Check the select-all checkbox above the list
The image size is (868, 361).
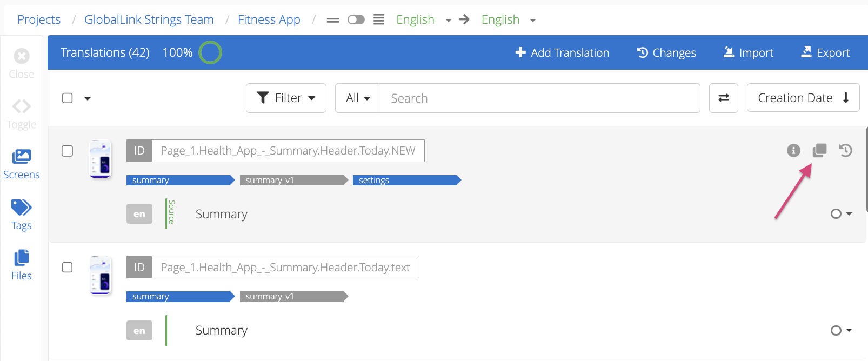click(68, 98)
